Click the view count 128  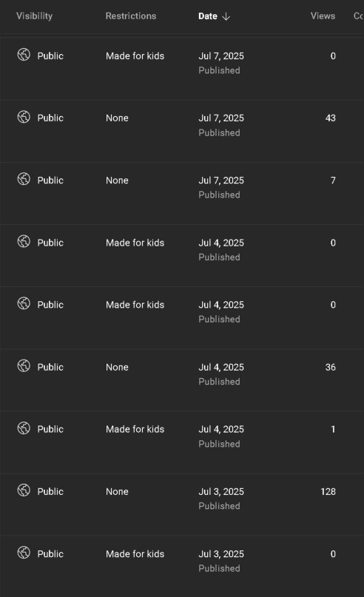(x=328, y=491)
